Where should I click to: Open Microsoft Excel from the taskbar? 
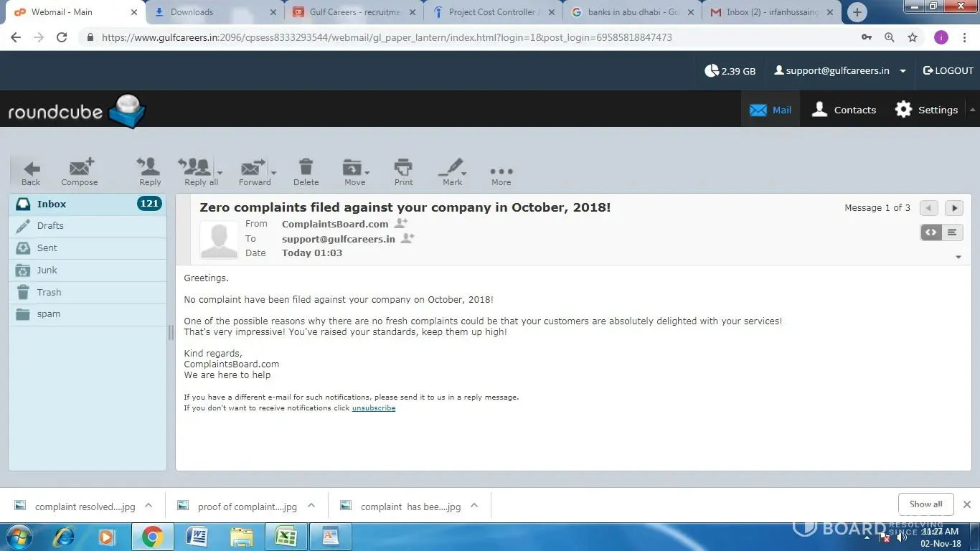(x=286, y=537)
